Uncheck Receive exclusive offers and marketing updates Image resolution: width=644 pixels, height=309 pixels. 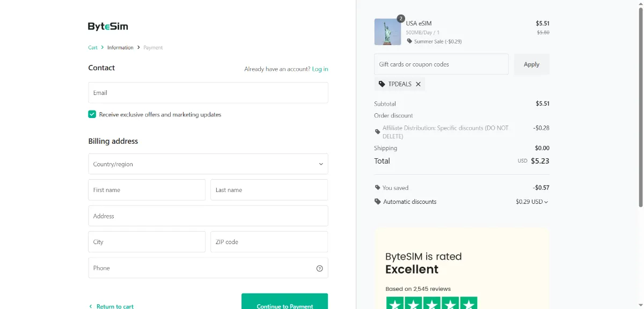click(x=92, y=114)
